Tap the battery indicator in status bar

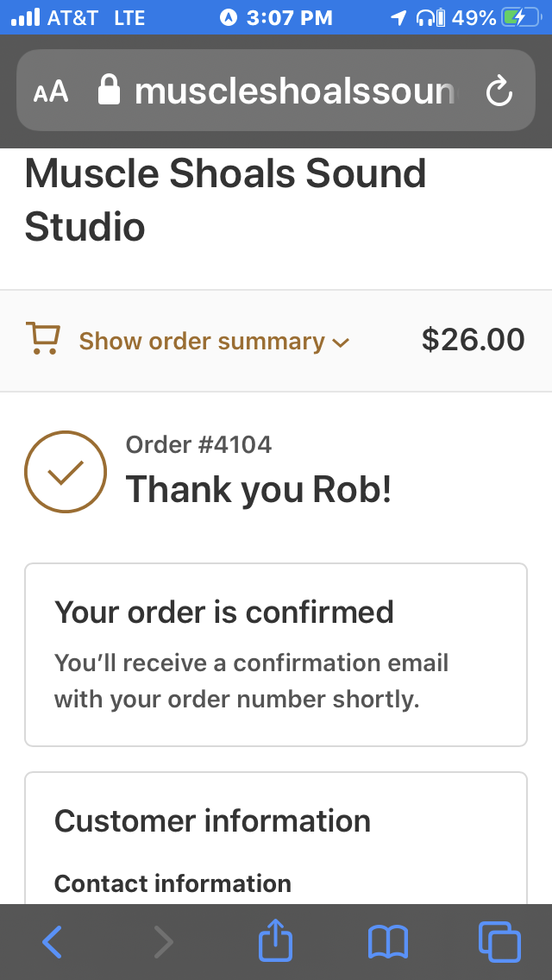tap(521, 17)
